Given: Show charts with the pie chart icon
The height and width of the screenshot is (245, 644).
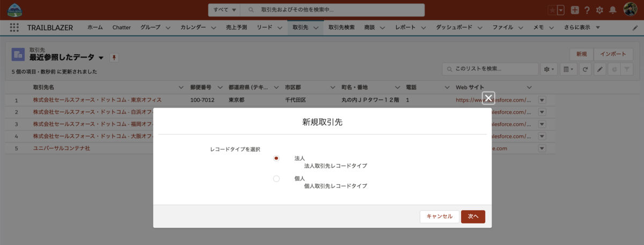Looking at the screenshot, I should tap(613, 69).
